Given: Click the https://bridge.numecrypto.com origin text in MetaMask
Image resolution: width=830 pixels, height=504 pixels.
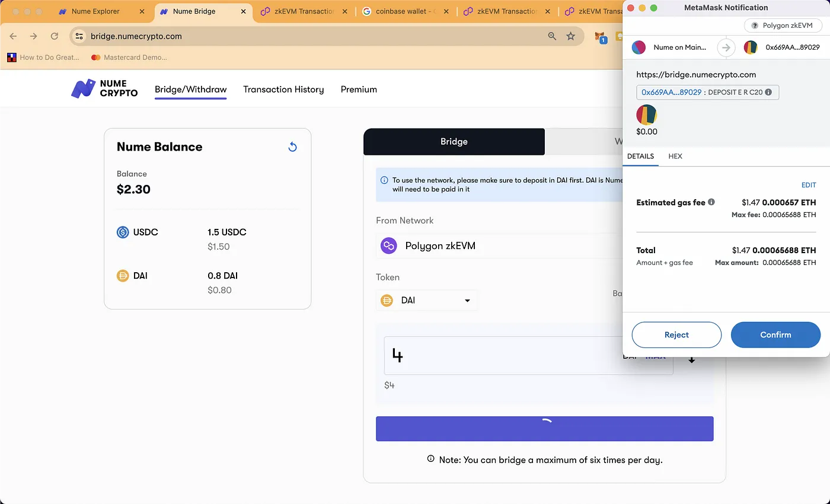Looking at the screenshot, I should pyautogui.click(x=696, y=75).
